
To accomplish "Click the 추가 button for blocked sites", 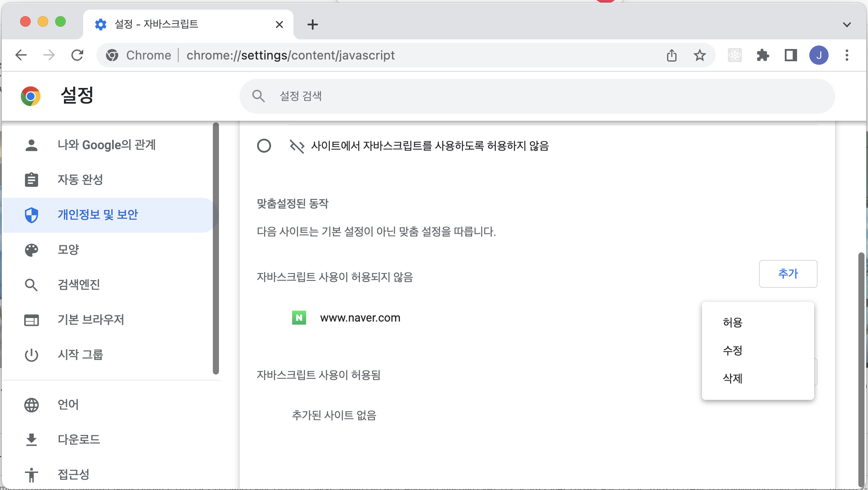I will coord(787,274).
